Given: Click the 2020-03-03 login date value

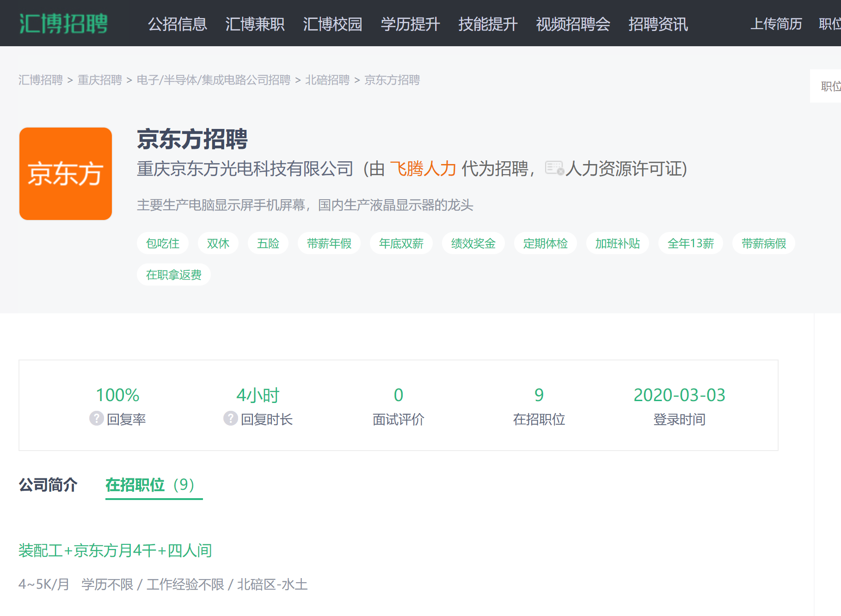Looking at the screenshot, I should pyautogui.click(x=679, y=395).
